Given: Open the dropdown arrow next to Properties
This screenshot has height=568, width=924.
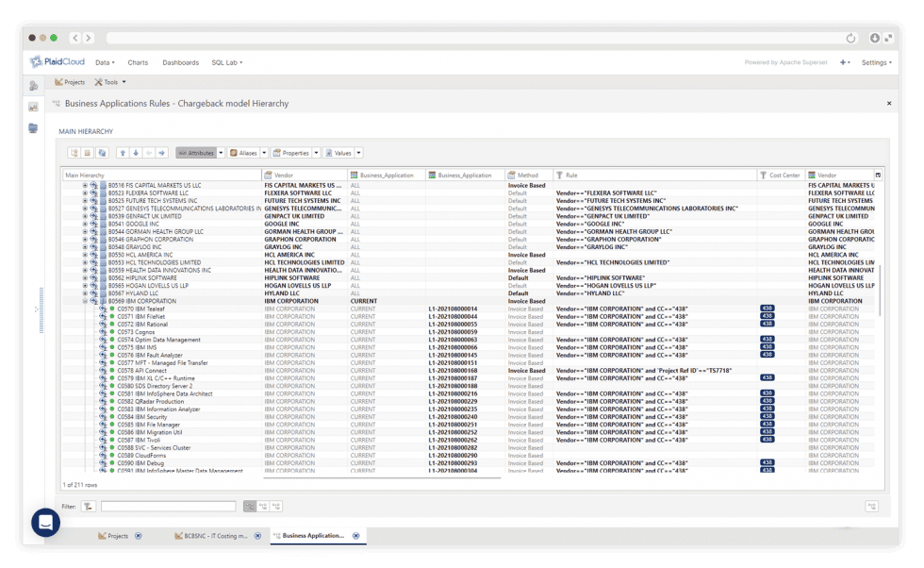Looking at the screenshot, I should 316,153.
